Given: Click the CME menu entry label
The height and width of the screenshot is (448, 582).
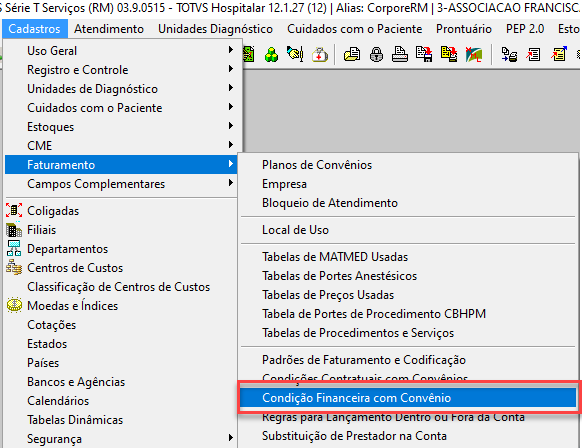Looking at the screenshot, I should (39, 146).
